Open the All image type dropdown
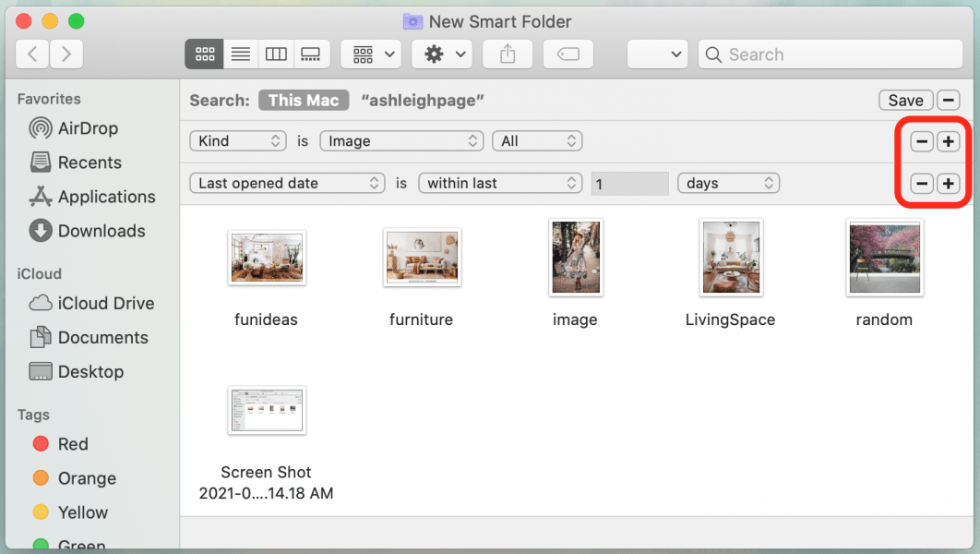This screenshot has width=980, height=554. point(537,141)
